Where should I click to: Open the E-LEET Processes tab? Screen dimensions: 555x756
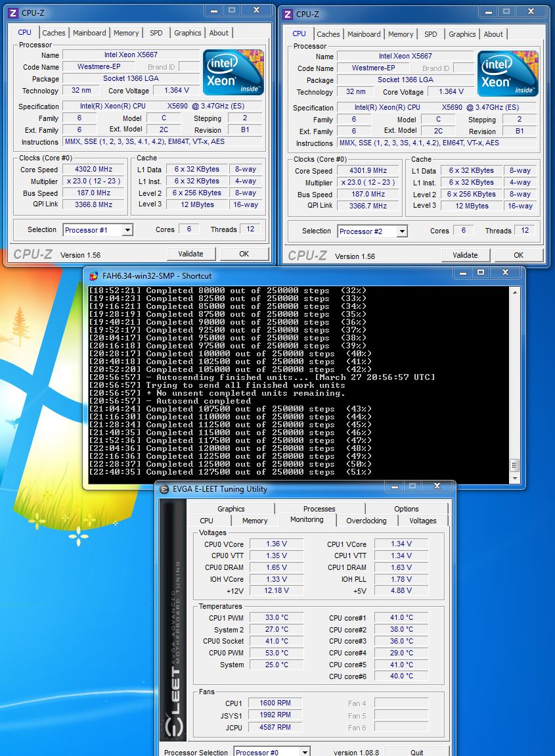point(319,509)
